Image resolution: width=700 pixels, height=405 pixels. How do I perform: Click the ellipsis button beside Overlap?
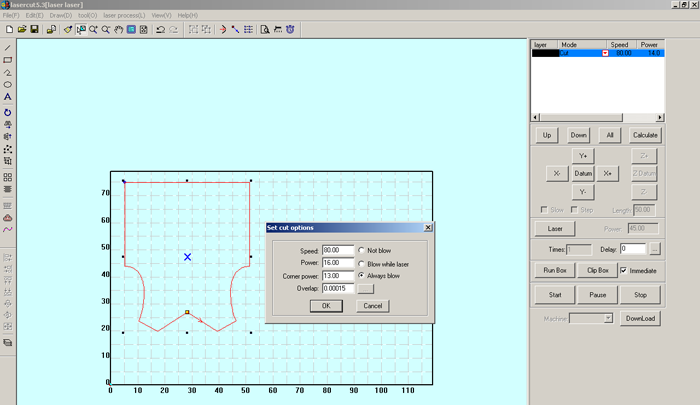pyautogui.click(x=366, y=289)
